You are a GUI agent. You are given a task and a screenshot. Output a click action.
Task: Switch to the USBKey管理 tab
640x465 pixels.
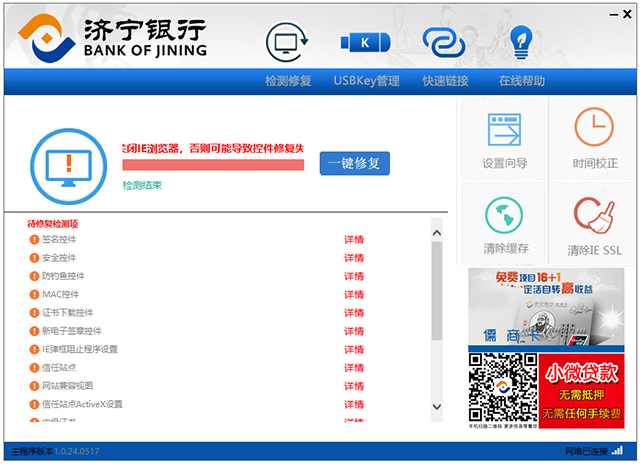point(367,81)
